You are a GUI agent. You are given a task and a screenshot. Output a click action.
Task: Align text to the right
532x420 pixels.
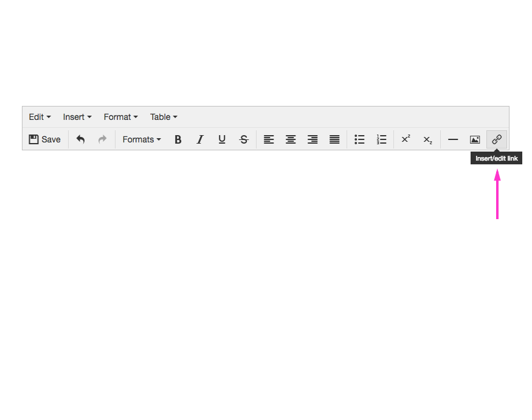point(313,139)
